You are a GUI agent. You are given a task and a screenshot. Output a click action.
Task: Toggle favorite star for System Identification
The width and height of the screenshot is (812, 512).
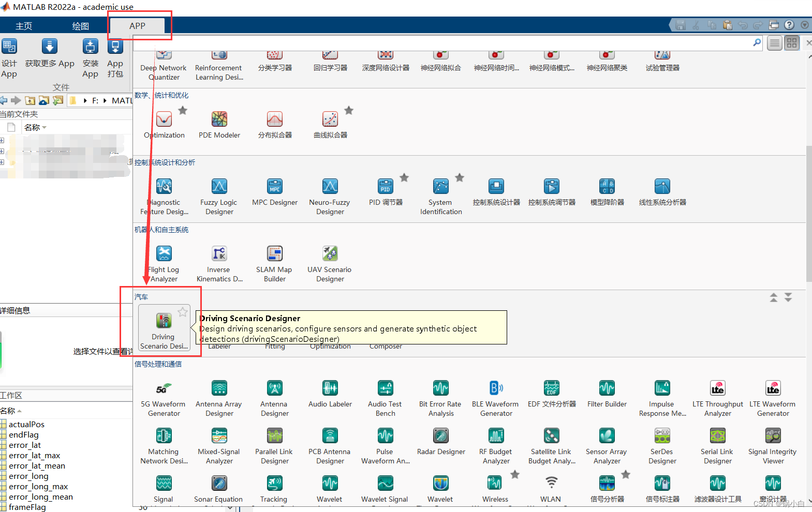[x=460, y=177]
